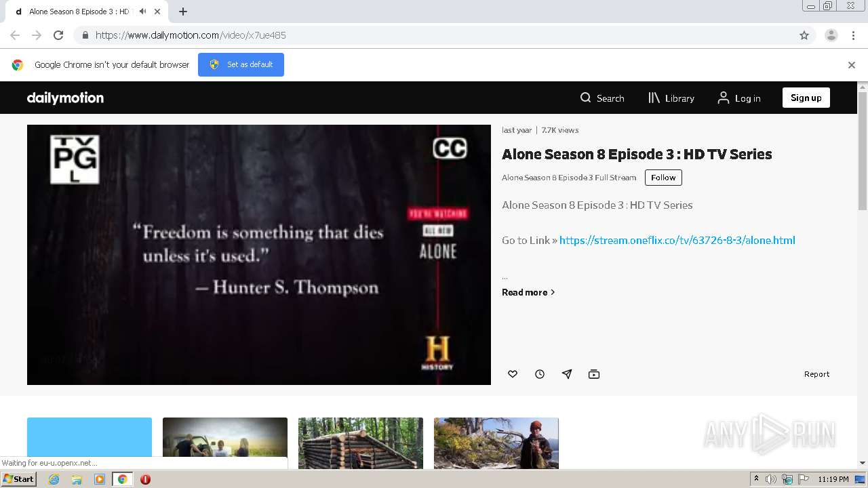Click the Log in link

pyautogui.click(x=739, y=98)
